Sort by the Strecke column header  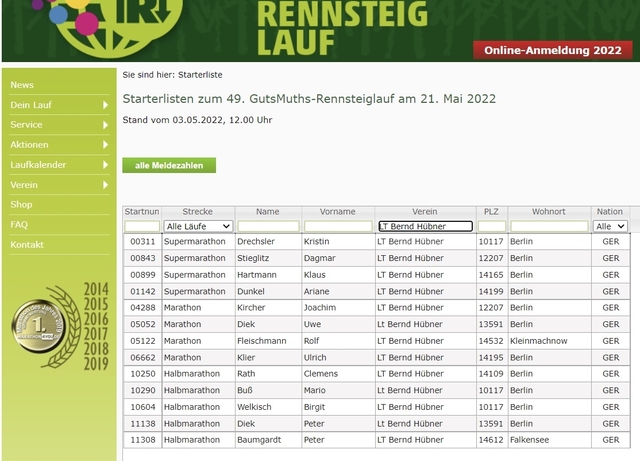(x=198, y=212)
